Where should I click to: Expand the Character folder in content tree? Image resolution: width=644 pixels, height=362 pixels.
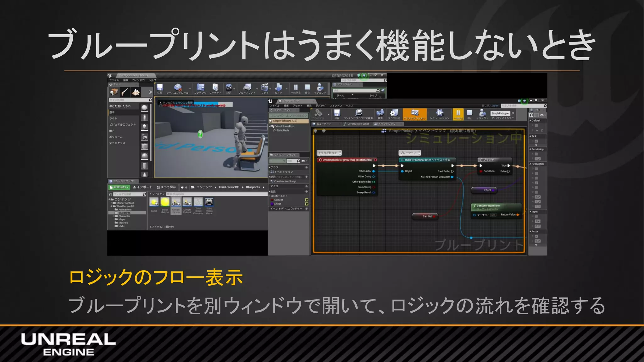[114, 216]
